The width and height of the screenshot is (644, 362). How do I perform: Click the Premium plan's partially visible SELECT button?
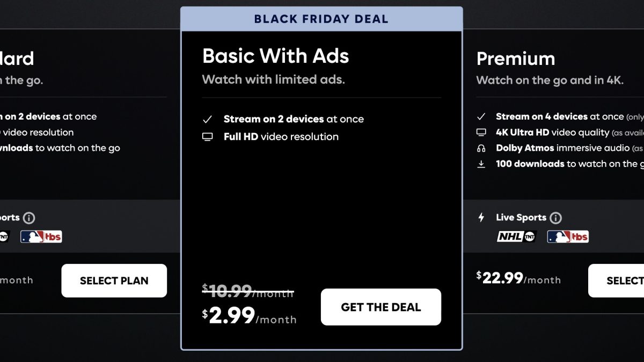[616, 280]
